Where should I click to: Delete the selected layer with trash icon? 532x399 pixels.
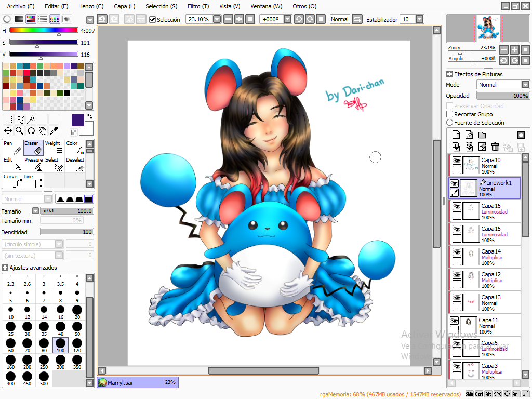click(x=495, y=147)
